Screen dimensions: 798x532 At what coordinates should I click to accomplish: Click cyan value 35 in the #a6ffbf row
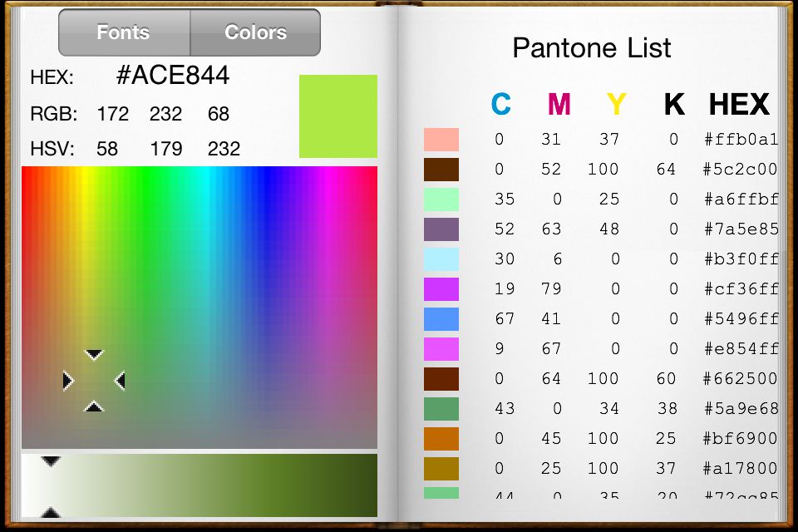505,199
